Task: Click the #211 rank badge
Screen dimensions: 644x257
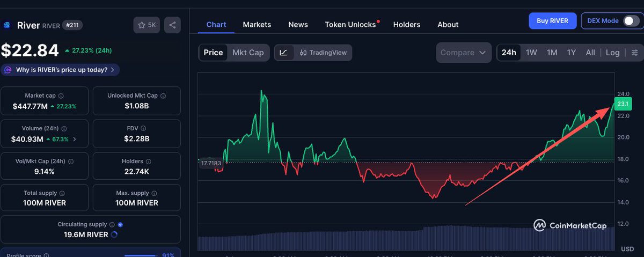Action: [72, 25]
